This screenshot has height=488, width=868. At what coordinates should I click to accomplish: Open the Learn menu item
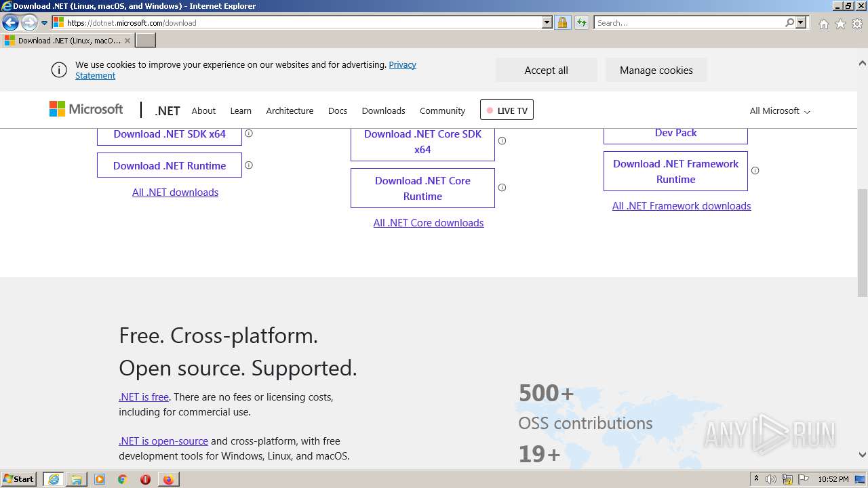pos(241,110)
